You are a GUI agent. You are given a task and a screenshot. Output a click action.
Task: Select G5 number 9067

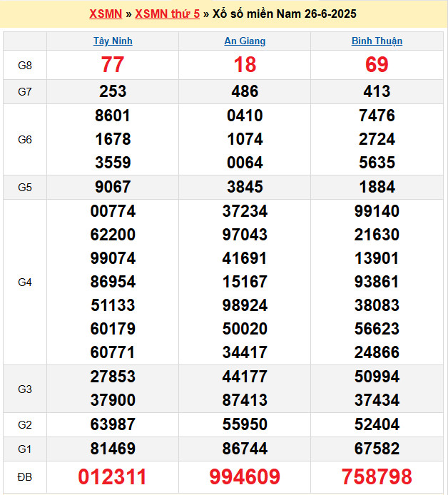[x=113, y=187]
